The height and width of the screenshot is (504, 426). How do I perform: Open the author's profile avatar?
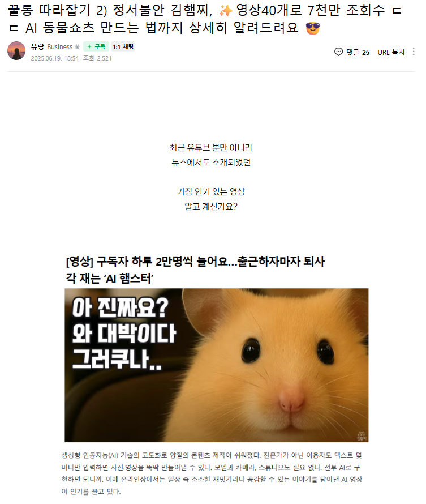point(16,51)
